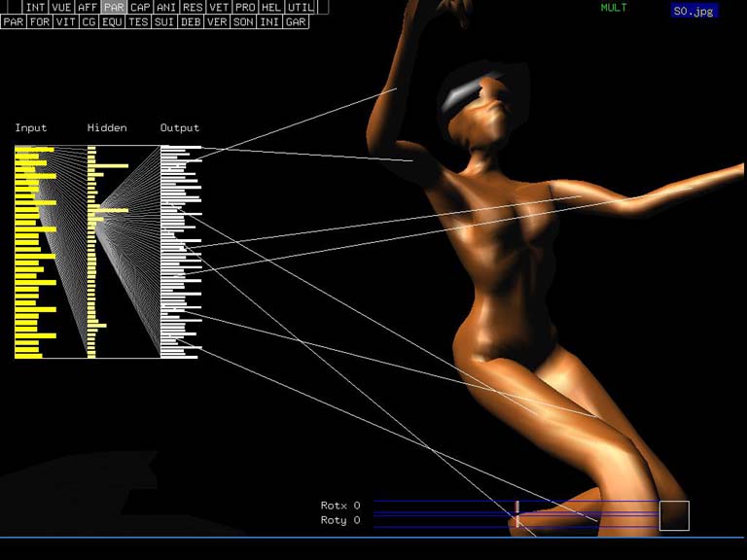The height and width of the screenshot is (560, 747).
Task: Select the VUE menu item
Action: (x=62, y=7)
